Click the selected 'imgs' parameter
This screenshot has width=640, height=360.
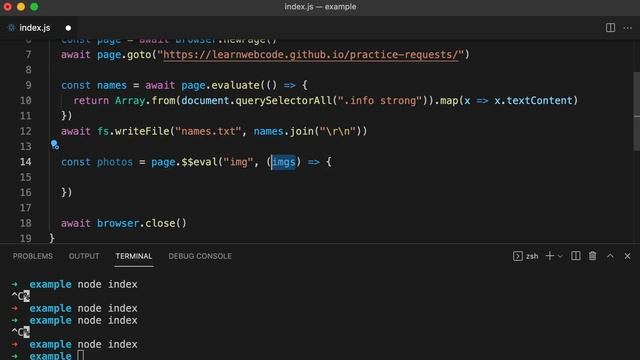(284, 162)
